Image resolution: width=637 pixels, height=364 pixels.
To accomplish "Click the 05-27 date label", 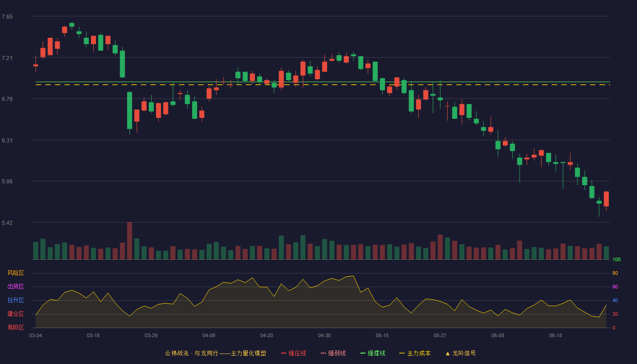I will coord(440,335).
